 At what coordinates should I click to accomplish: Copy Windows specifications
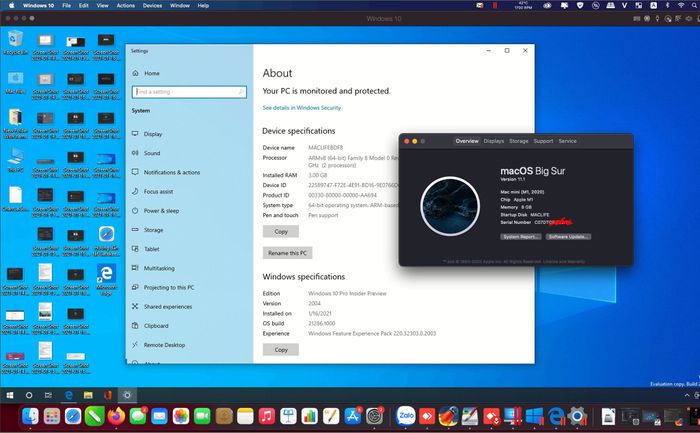pyautogui.click(x=281, y=350)
